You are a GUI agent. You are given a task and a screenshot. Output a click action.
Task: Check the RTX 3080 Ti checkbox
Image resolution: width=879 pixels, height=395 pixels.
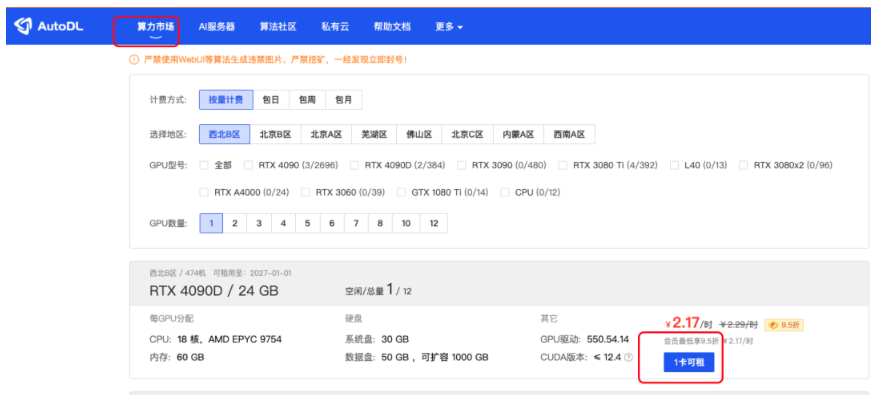click(563, 165)
